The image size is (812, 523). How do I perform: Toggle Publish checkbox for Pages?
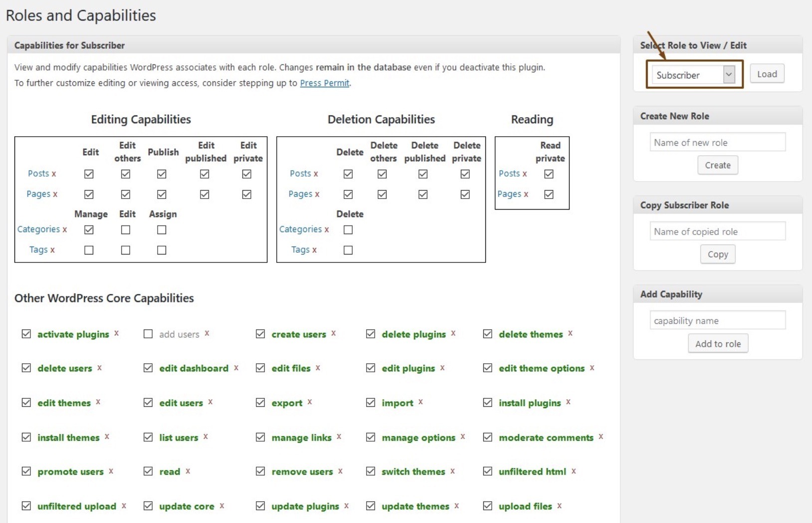(x=162, y=194)
